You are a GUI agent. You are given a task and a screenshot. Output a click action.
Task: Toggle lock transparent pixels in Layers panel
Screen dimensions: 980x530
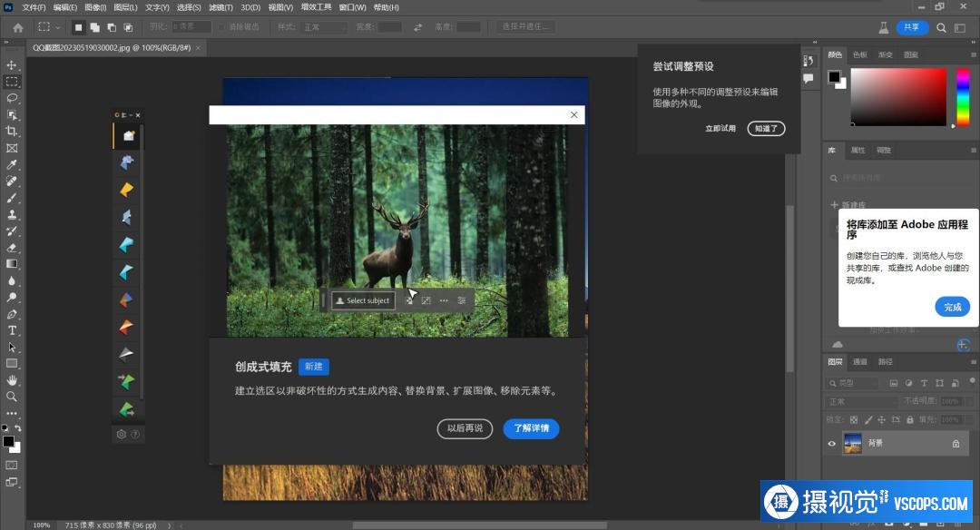[854, 419]
